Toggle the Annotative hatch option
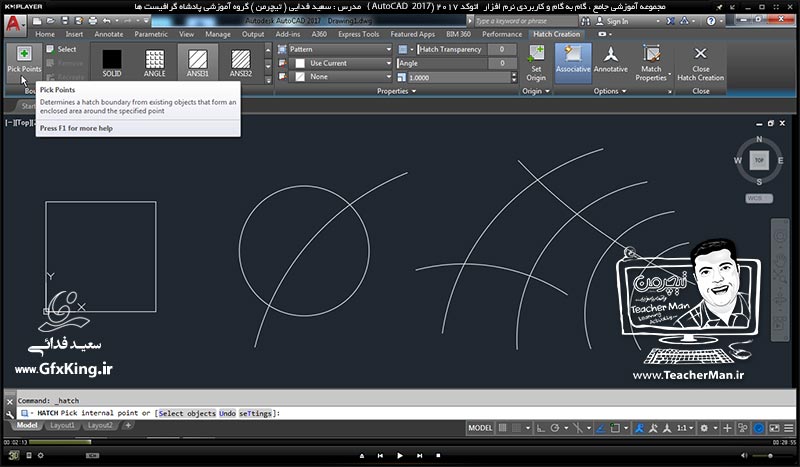Viewport: 800px width, 467px height. coord(611,59)
